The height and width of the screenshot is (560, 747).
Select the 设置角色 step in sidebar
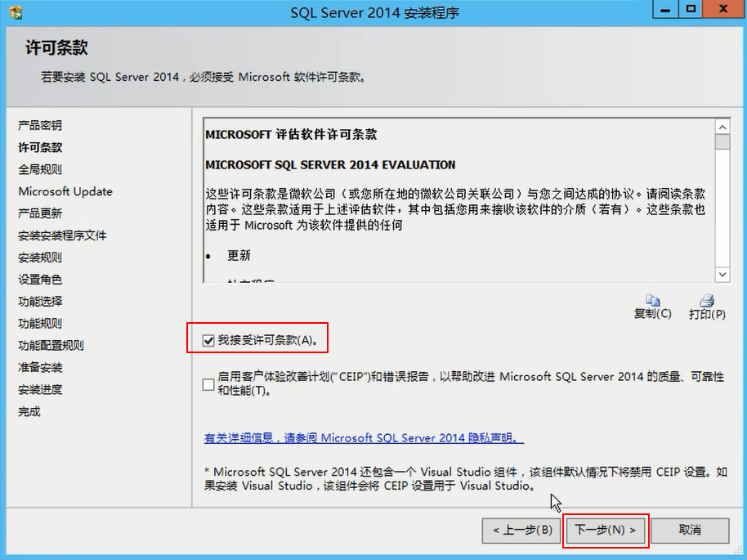click(40, 280)
